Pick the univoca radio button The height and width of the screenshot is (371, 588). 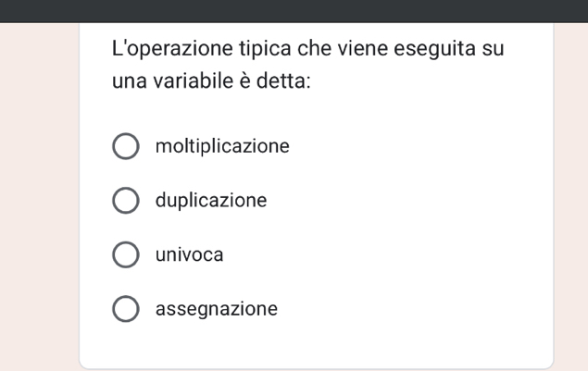[126, 255]
